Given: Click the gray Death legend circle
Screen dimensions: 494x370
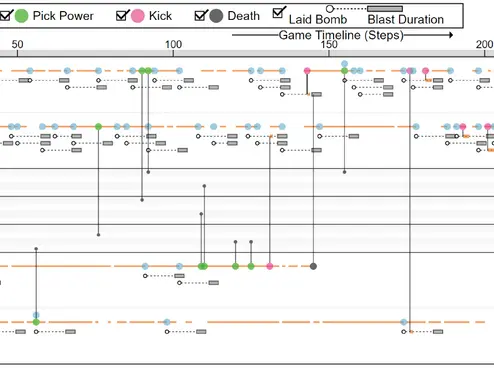Looking at the screenshot, I should 216,16.
